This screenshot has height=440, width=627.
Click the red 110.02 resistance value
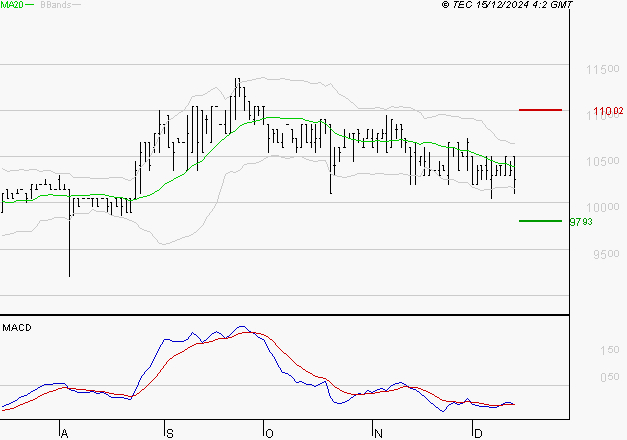[608, 111]
